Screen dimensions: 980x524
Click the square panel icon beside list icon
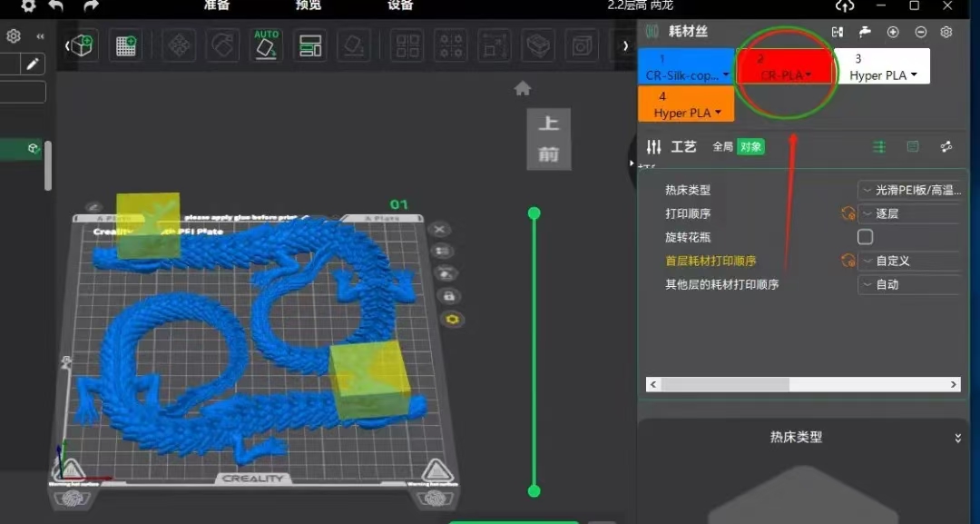point(913,146)
